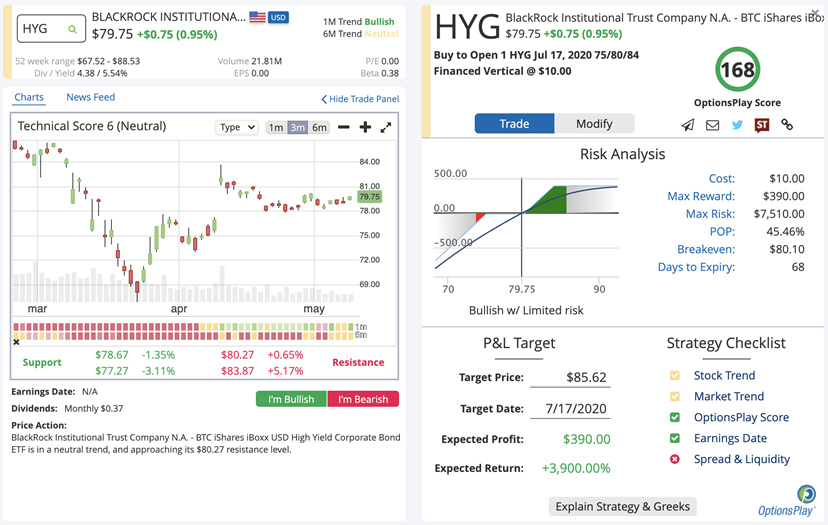Image resolution: width=828 pixels, height=525 pixels.
Task: Click the risk analysis payoff graph
Action: tap(526, 227)
